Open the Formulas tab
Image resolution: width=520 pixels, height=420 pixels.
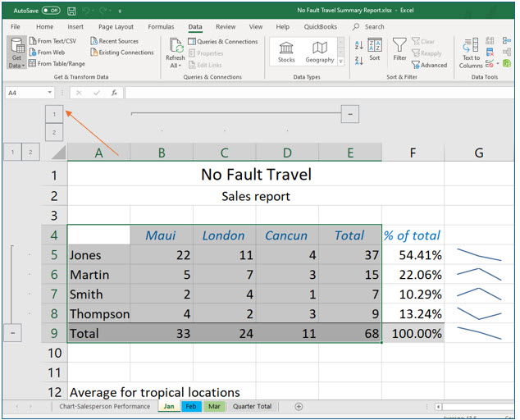click(x=161, y=26)
